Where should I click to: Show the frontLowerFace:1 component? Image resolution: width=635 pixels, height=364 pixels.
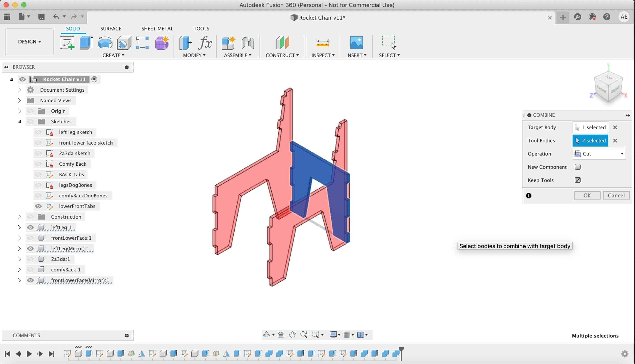click(x=30, y=238)
